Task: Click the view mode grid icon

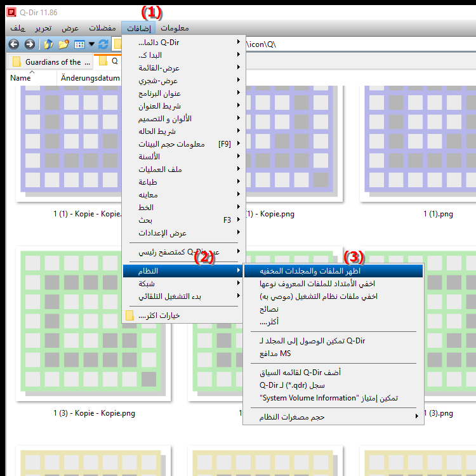Action: pyautogui.click(x=79, y=44)
